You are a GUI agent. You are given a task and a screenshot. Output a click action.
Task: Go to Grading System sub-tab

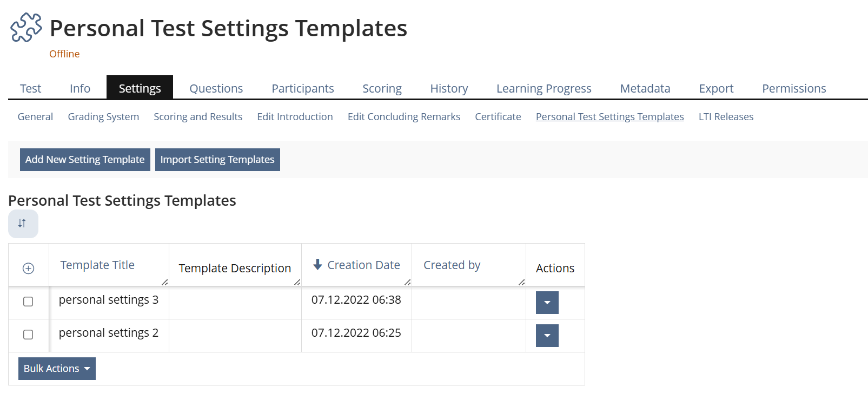103,117
